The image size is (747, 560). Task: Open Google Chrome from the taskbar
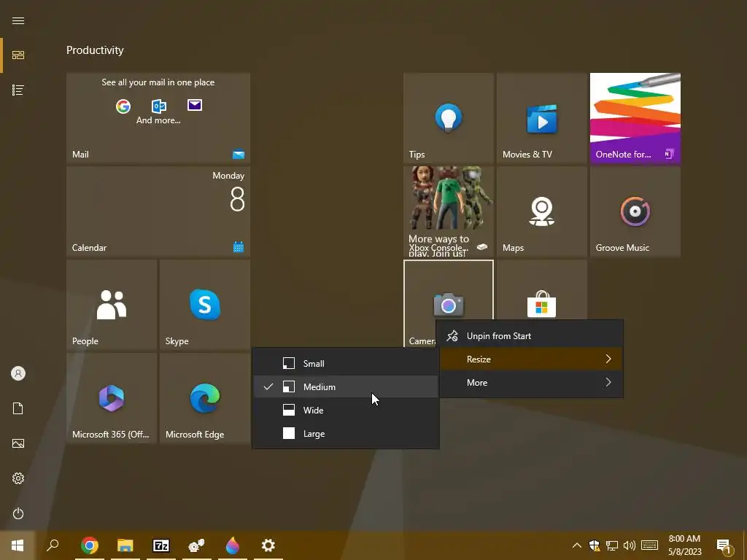pos(90,545)
